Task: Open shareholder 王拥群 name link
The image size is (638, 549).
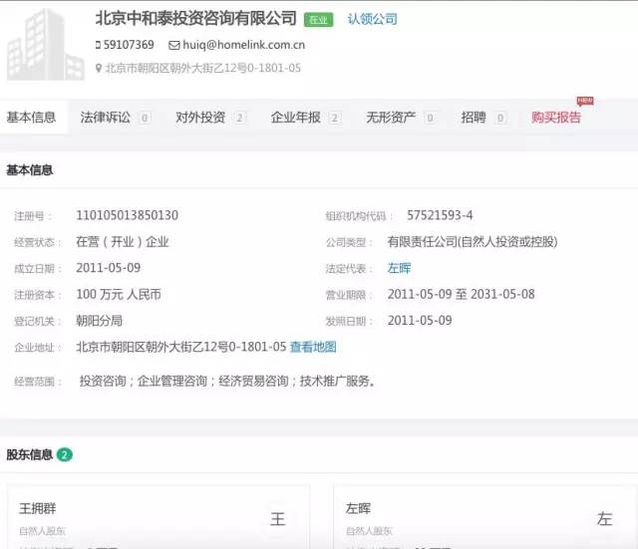Action: pos(40,509)
